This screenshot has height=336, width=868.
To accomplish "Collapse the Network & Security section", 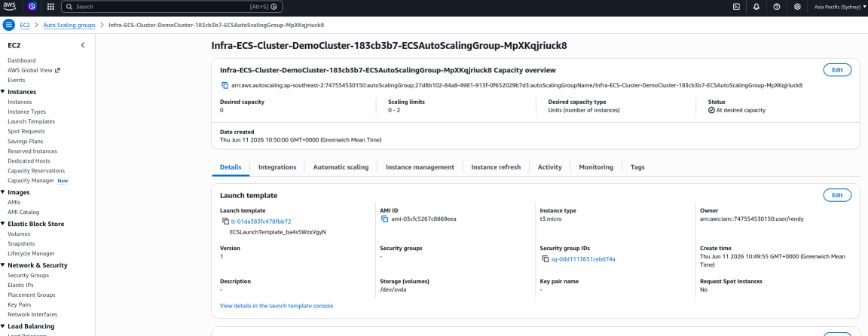I will 3,265.
